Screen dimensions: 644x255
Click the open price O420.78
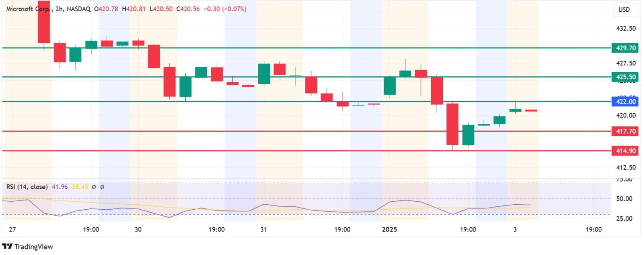click(107, 9)
